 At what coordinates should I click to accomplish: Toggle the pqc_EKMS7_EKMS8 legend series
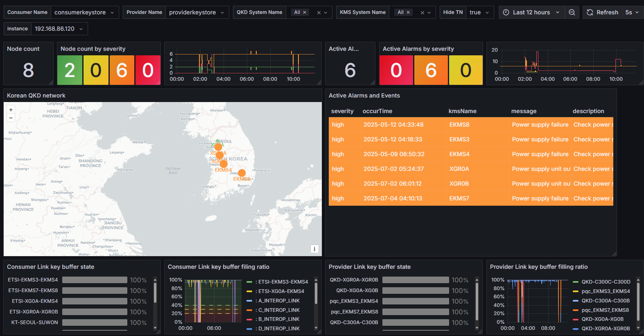(605, 310)
